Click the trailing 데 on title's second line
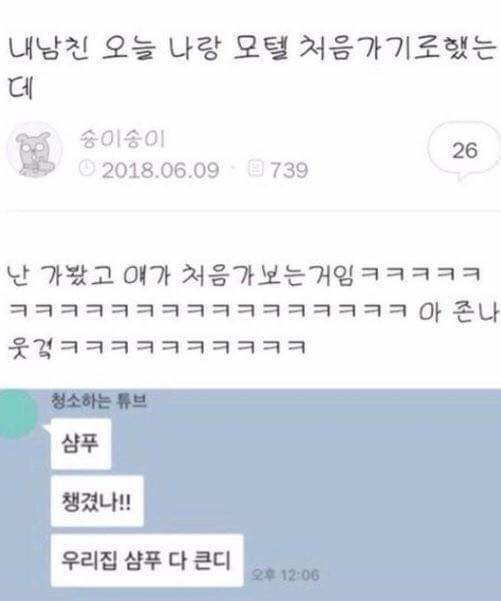The width and height of the screenshot is (501, 601). (x=20, y=89)
